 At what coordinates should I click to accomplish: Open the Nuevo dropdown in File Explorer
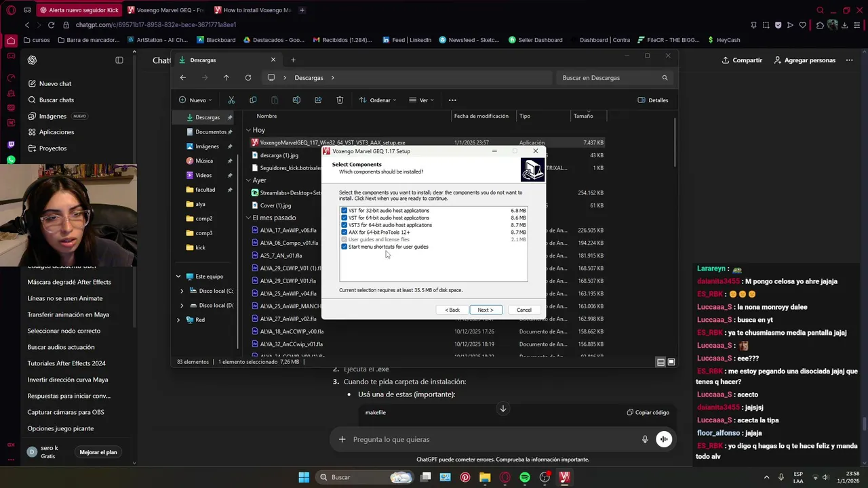195,100
